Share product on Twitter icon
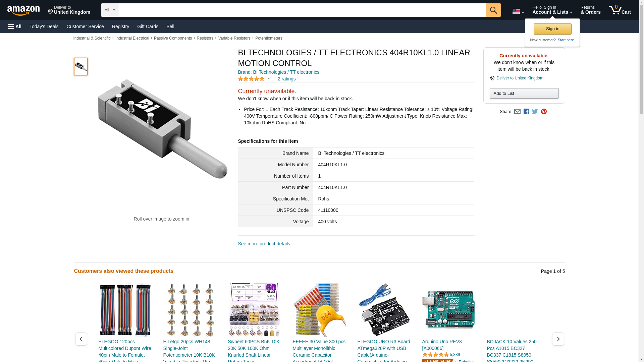This screenshot has width=644, height=362. coord(535,112)
